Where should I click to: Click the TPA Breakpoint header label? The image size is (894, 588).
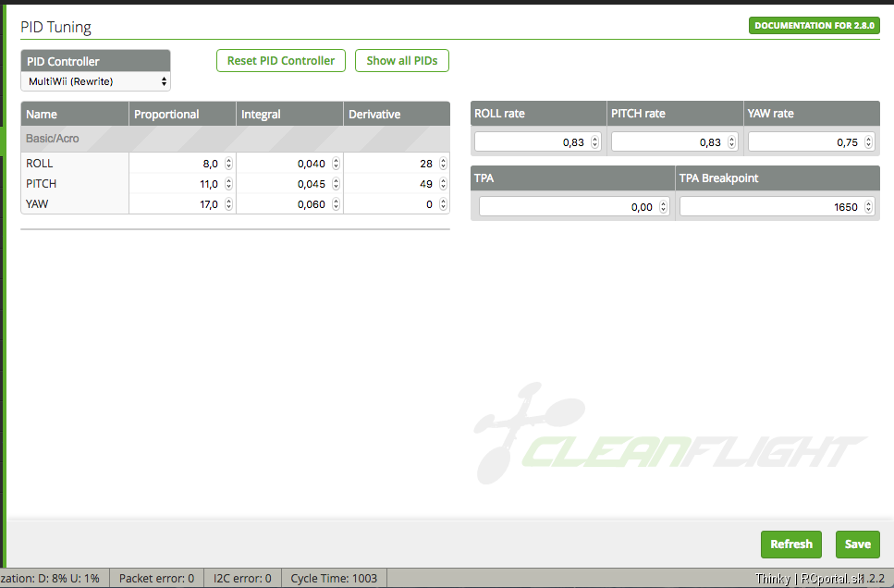point(718,178)
